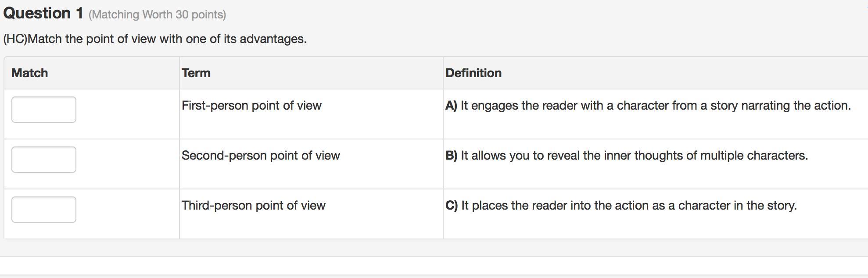Click the instruction text about matching point of view
This screenshot has width=868, height=278.
coord(155,39)
